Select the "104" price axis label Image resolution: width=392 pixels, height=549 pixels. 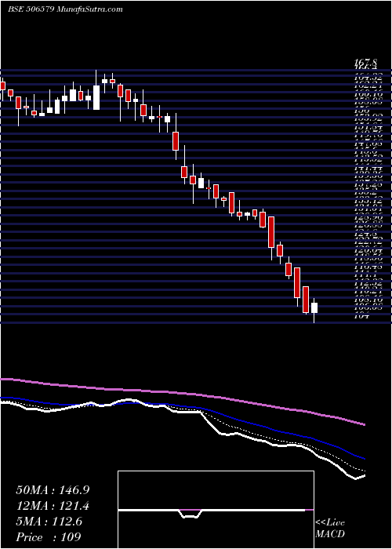pyautogui.click(x=361, y=316)
